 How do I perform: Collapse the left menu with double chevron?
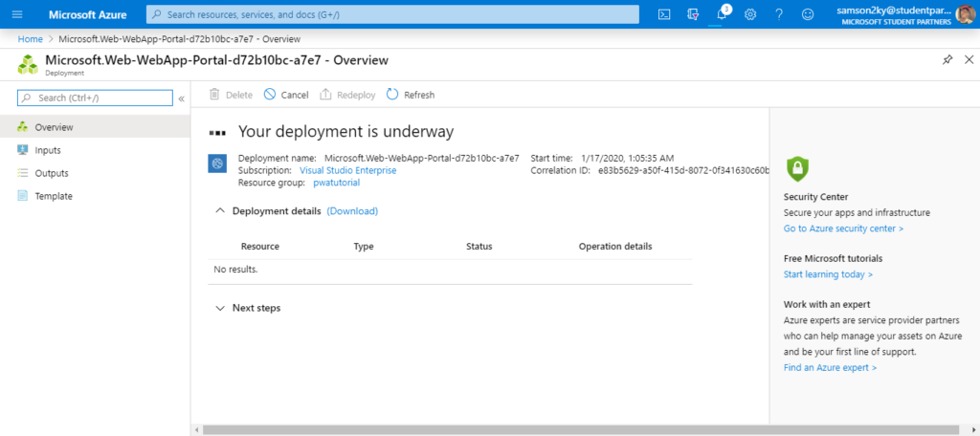point(181,98)
